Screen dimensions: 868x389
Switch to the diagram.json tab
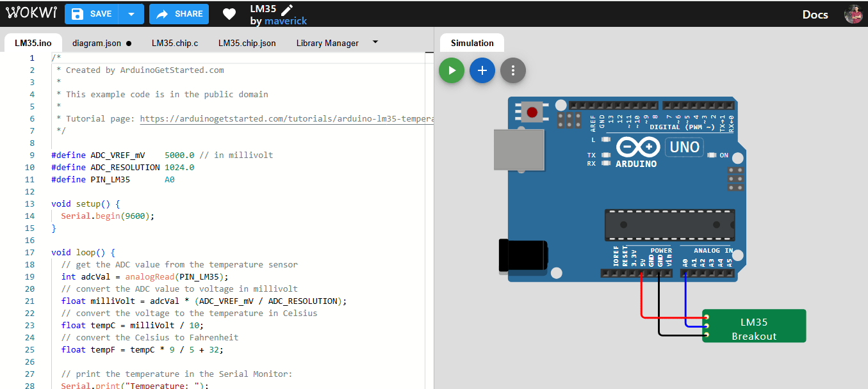coord(98,43)
